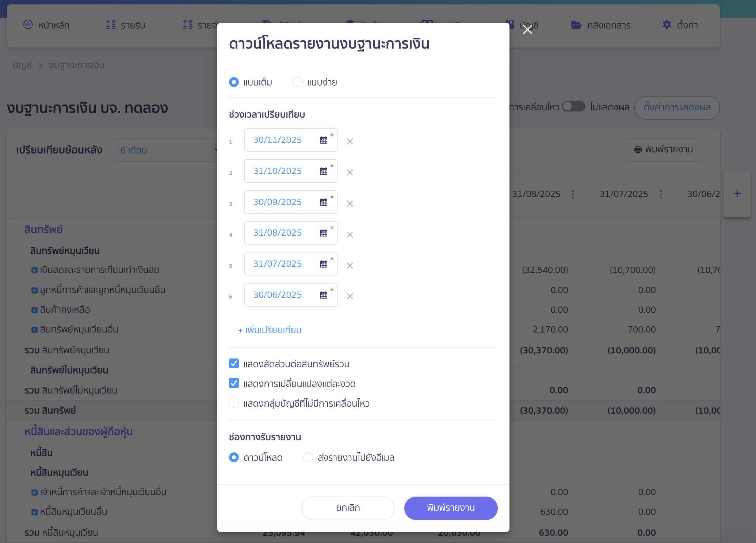The height and width of the screenshot is (543, 756).
Task: Expand สินค้าคงเหลือ account row
Action: tap(34, 310)
